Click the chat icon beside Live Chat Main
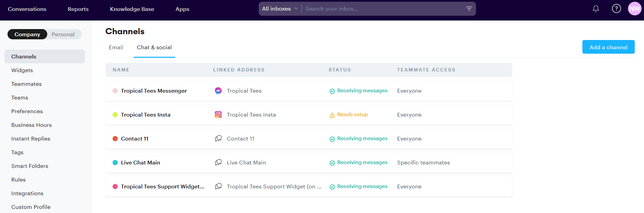Viewport: 644px width, 213px height. pos(218,162)
